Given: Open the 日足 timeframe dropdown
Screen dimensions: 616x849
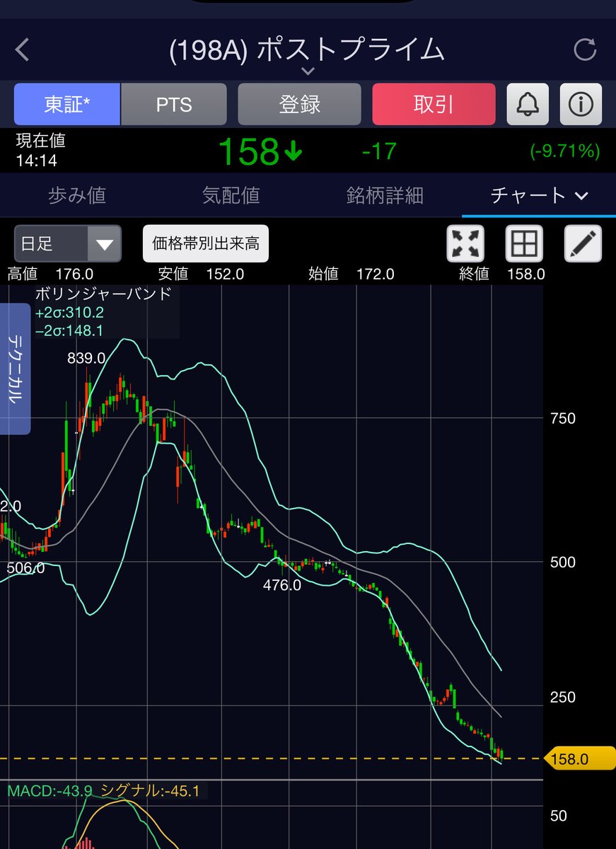Looking at the screenshot, I should (x=68, y=244).
